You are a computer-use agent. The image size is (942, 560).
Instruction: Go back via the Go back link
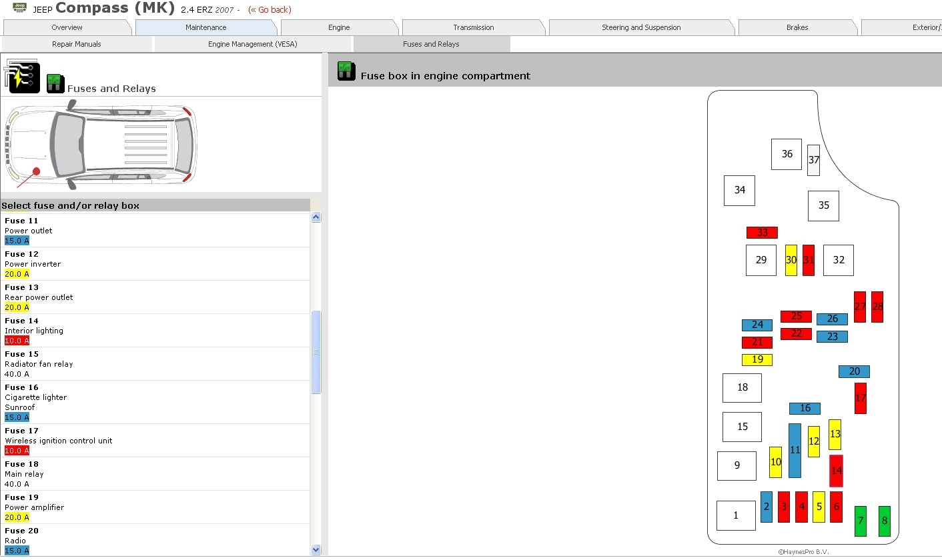(x=270, y=10)
